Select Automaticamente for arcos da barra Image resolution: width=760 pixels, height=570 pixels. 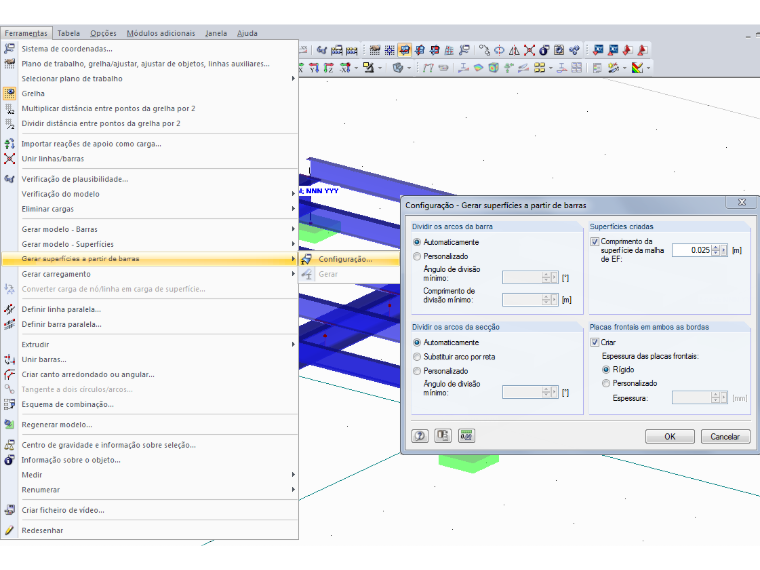417,242
